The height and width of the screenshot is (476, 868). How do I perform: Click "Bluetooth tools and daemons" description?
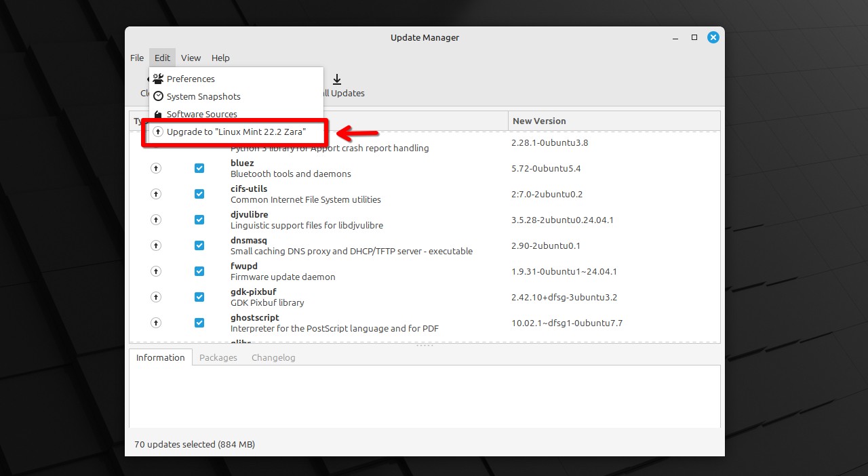click(x=291, y=174)
